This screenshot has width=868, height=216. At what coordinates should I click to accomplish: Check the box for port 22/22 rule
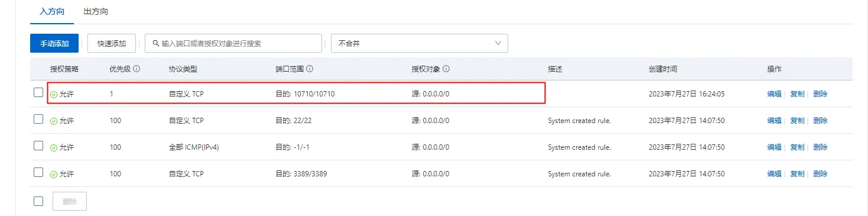point(38,119)
